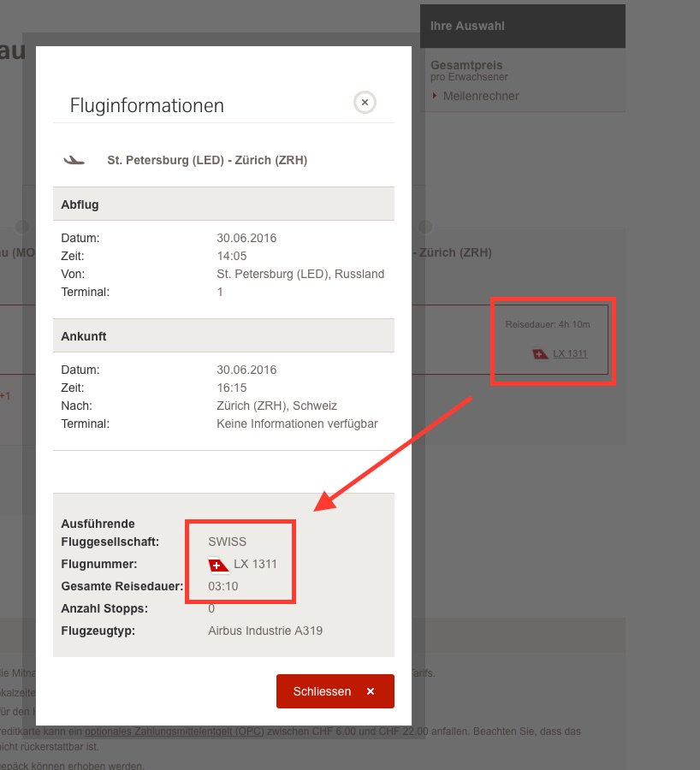Click the departure time 14:05
This screenshot has width=700, height=770.
[x=231, y=256]
